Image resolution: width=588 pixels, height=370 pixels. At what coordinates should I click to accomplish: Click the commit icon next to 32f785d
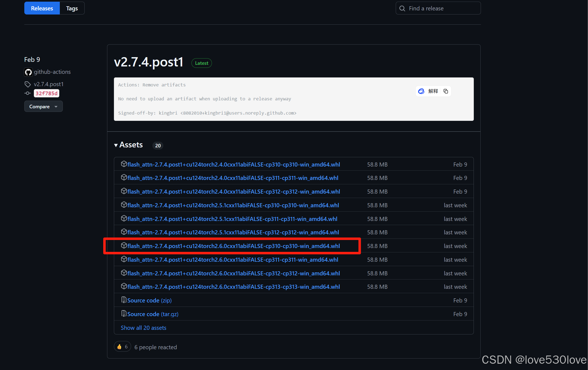(28, 93)
